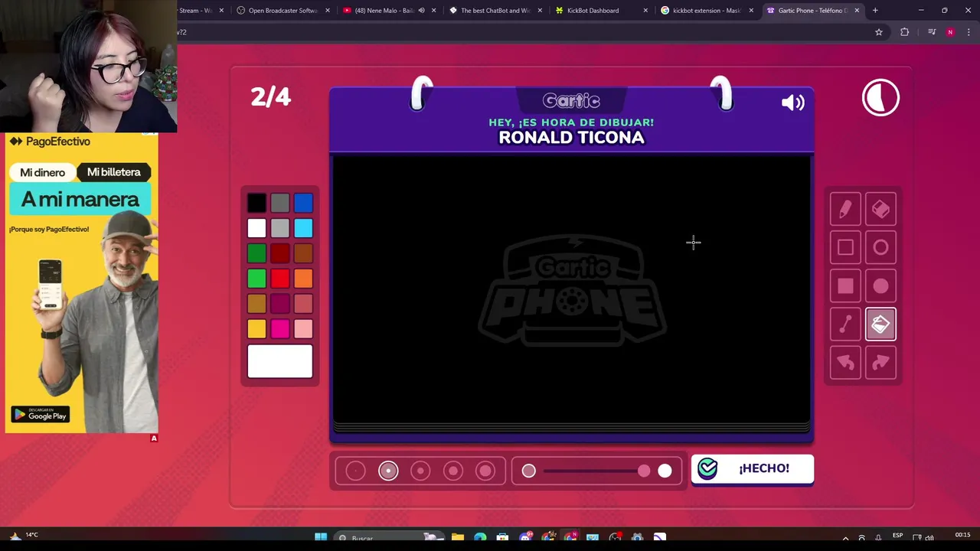Click the taskbar clock showing 00:15
The height and width of the screenshot is (551, 980).
click(x=962, y=536)
